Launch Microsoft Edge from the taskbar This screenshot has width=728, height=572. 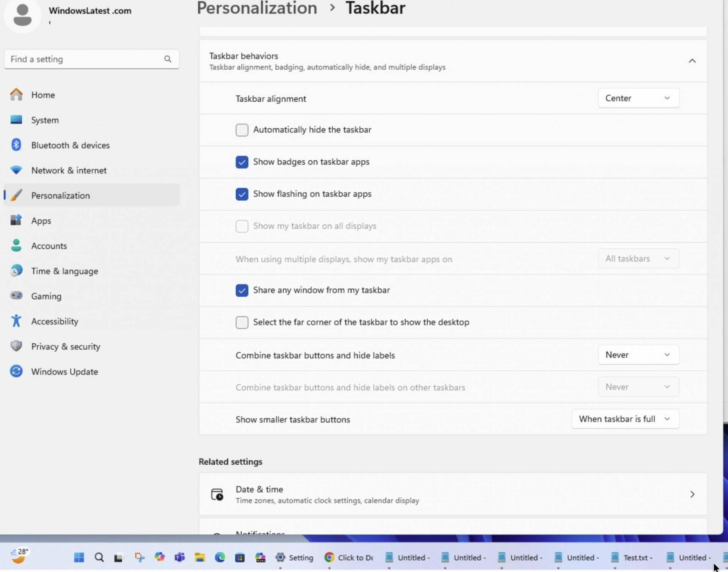click(x=220, y=557)
